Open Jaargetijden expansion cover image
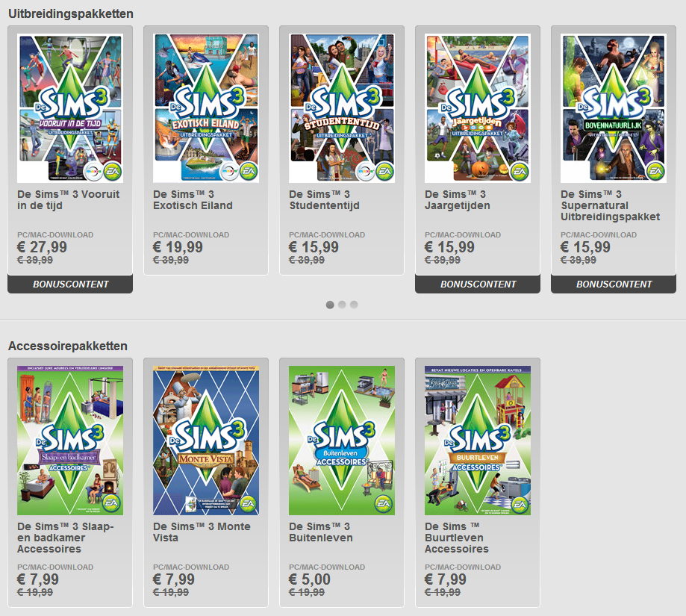Viewport: 686px width, 616px height. point(478,108)
